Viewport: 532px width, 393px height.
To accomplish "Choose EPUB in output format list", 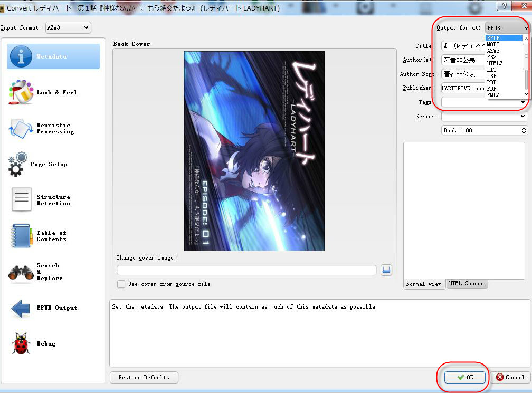I will pyautogui.click(x=504, y=38).
